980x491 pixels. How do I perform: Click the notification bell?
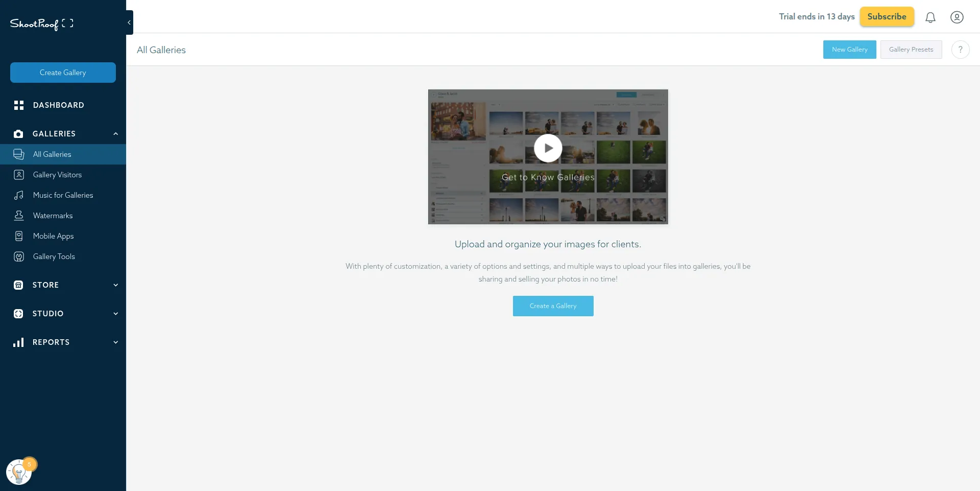[x=930, y=17]
